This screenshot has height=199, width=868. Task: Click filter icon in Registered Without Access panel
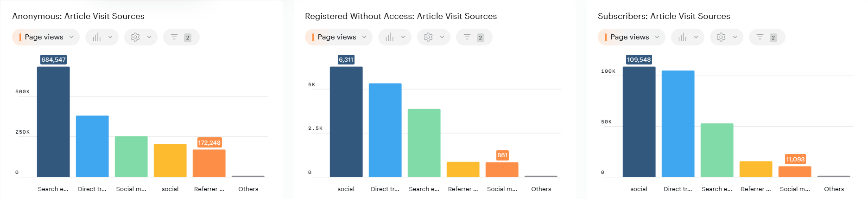click(467, 37)
